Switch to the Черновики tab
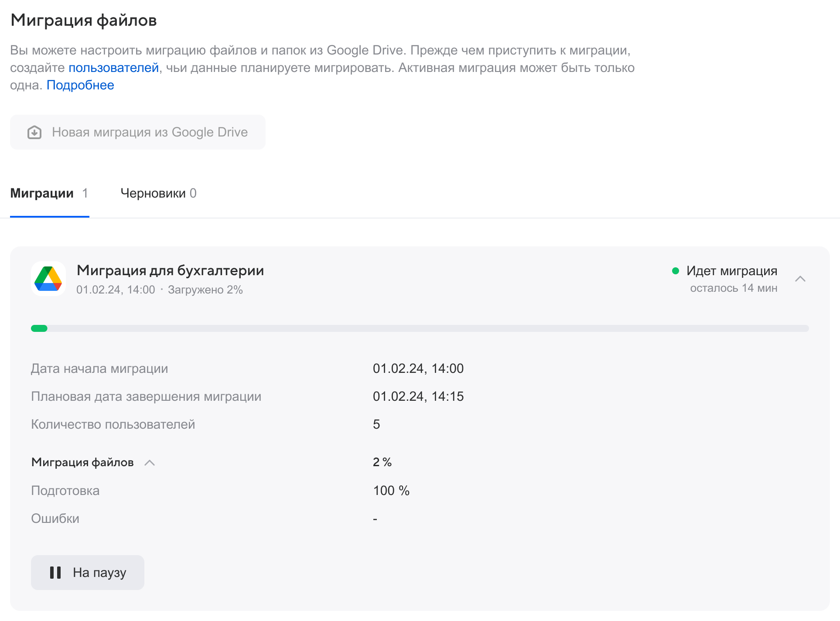Viewport: 840px width, 621px height. [158, 193]
